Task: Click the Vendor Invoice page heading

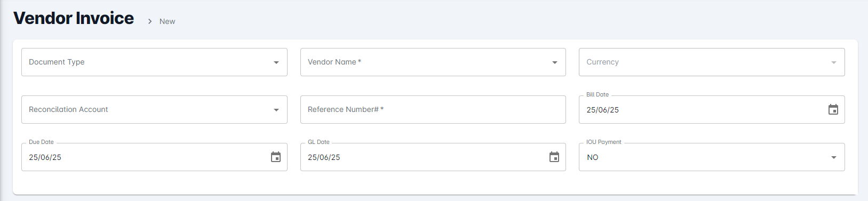Action: pos(74,18)
